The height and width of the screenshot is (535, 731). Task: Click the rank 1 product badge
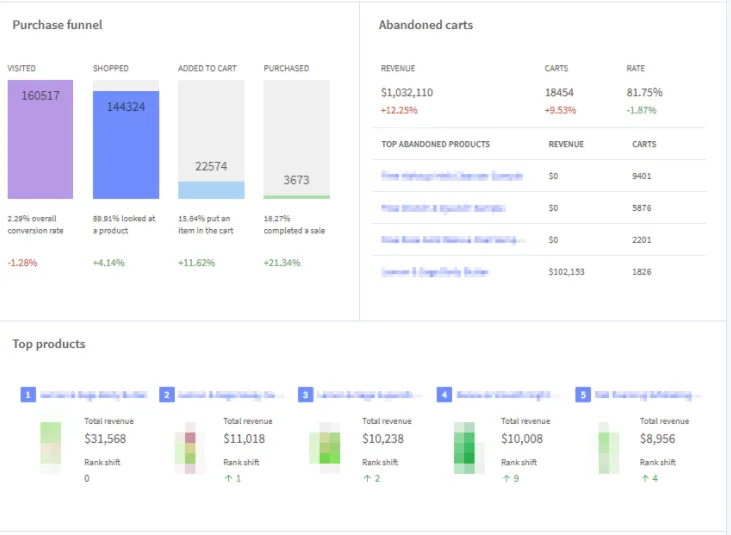pyautogui.click(x=28, y=395)
